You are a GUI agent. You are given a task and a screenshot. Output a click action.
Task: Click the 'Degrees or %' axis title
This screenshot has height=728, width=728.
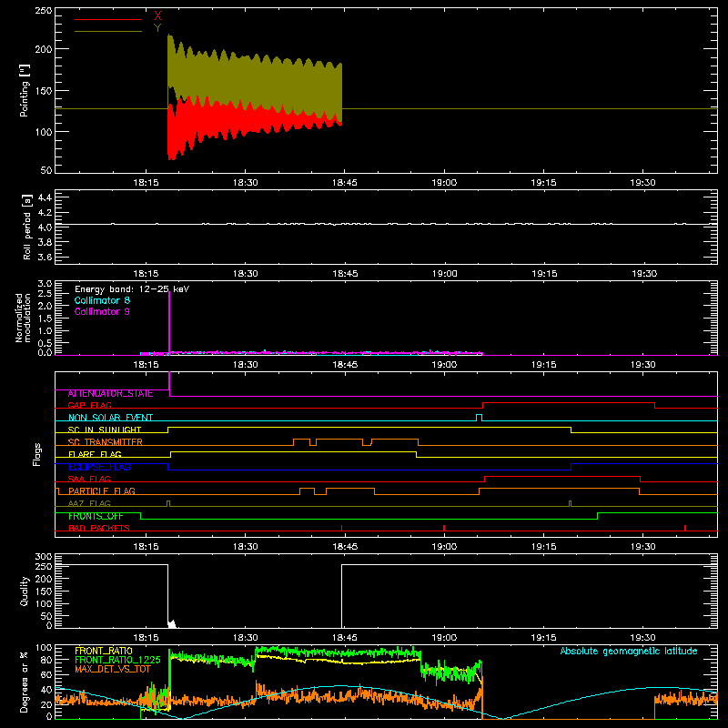[25, 682]
